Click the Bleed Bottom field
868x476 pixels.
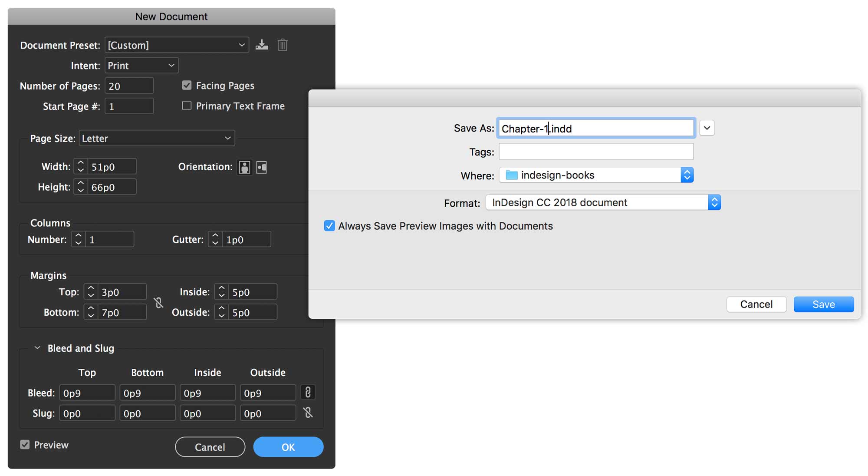pos(148,393)
